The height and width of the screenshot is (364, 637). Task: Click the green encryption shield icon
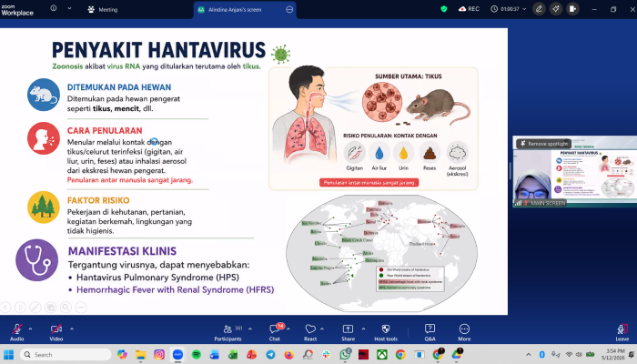coord(444,9)
